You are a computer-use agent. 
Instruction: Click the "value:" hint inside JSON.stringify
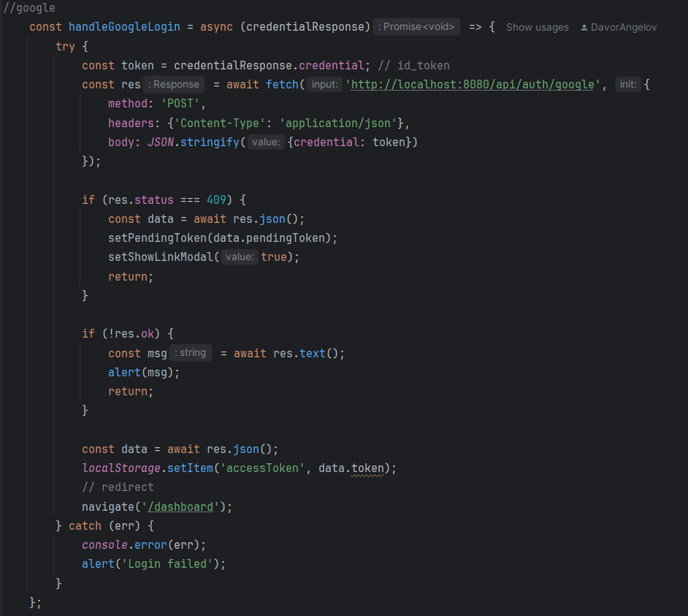266,142
